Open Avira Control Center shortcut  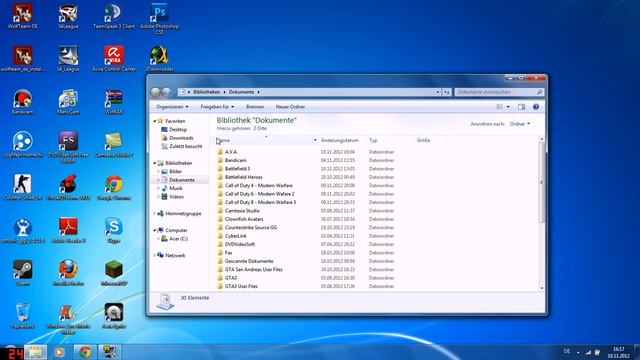[x=114, y=59]
